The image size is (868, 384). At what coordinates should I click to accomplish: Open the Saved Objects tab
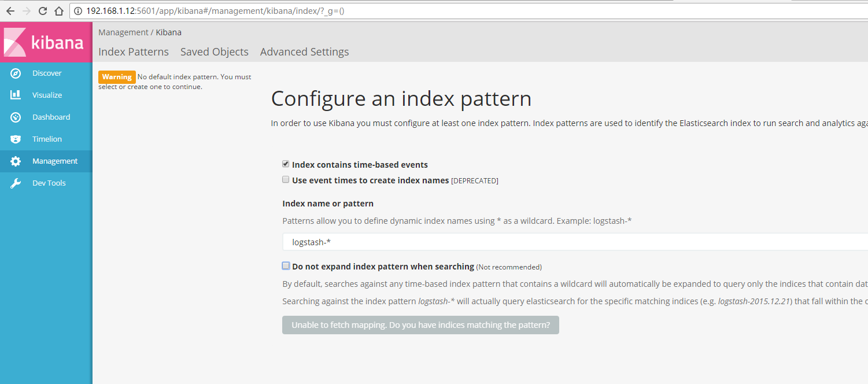(215, 52)
